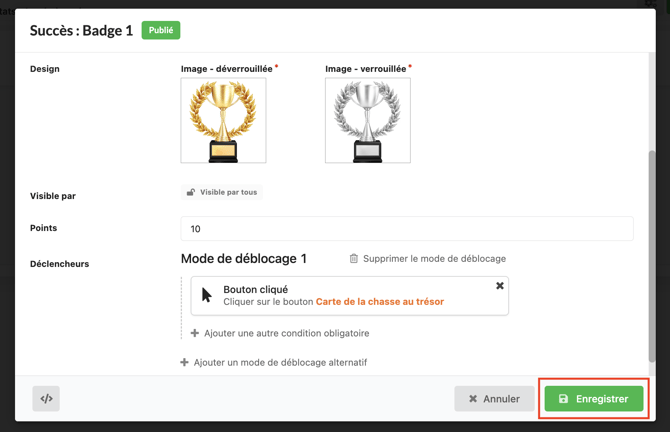Remove the Bouton cliqué condition with the X
The image size is (670, 432).
pos(500,286)
